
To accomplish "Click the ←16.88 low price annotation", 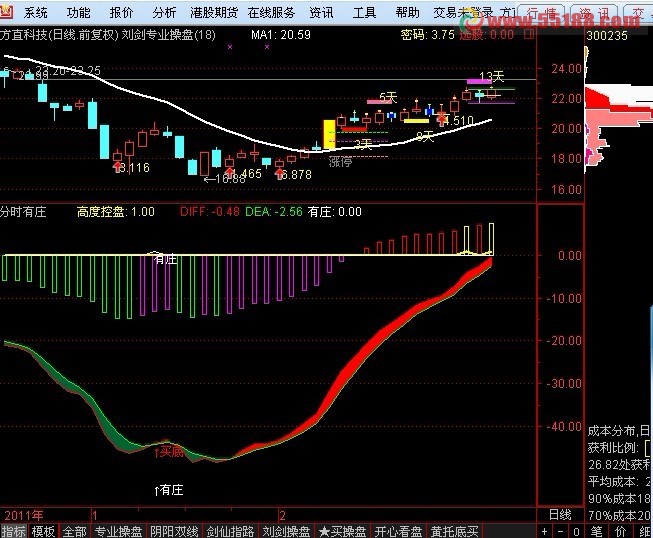I will pos(224,179).
